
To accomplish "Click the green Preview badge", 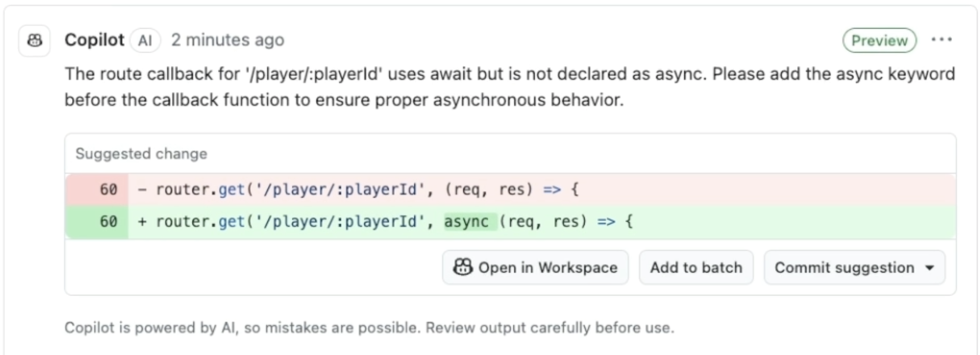I will (x=879, y=41).
